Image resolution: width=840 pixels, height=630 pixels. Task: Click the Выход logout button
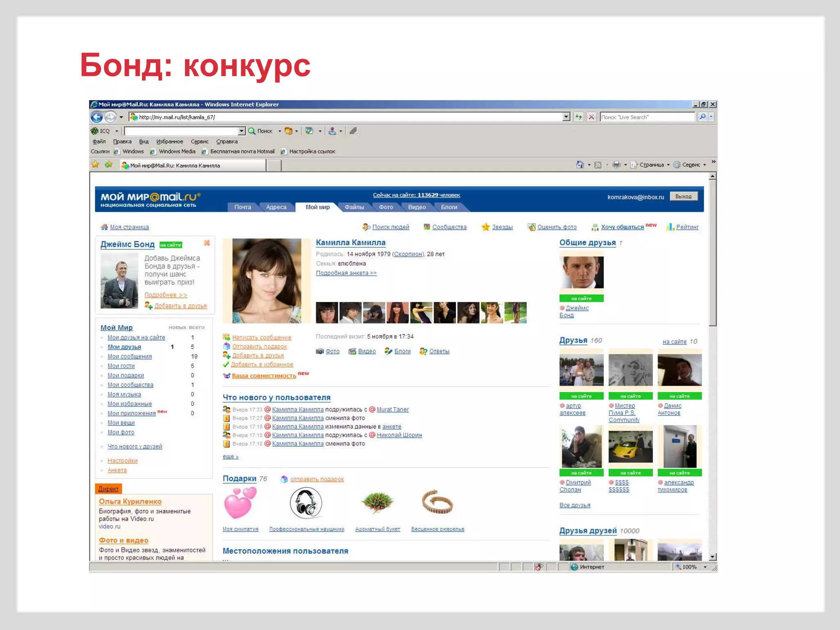pos(683,196)
